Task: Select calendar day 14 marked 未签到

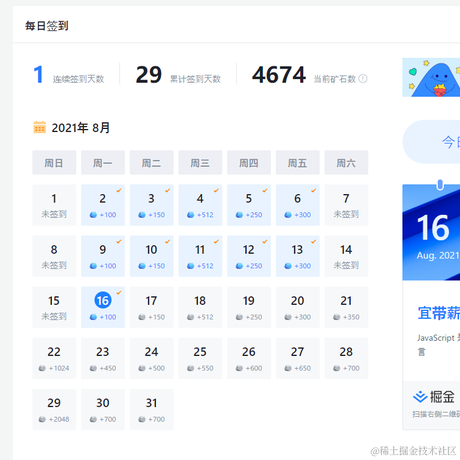Action: pyautogui.click(x=346, y=256)
